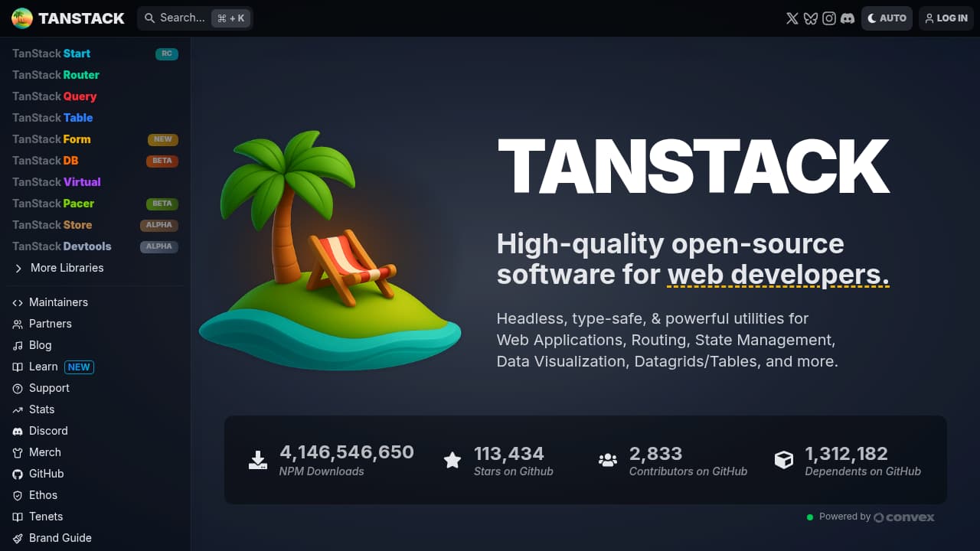
Task: Open TanStack's Bluesky profile
Action: point(811,18)
